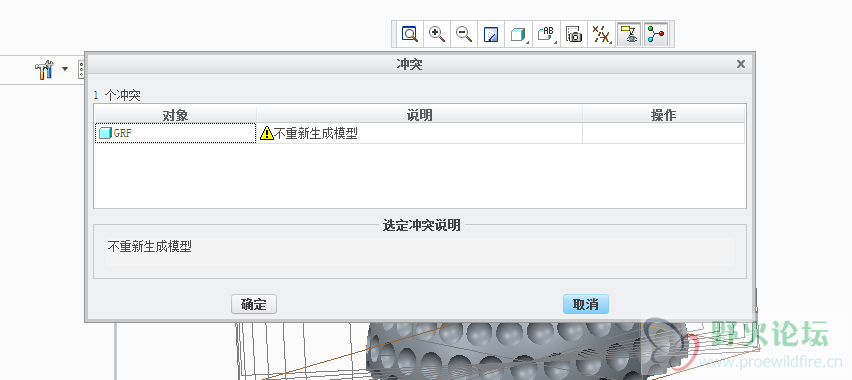
Task: Click the 选定冲突说明 group heading
Action: (422, 225)
